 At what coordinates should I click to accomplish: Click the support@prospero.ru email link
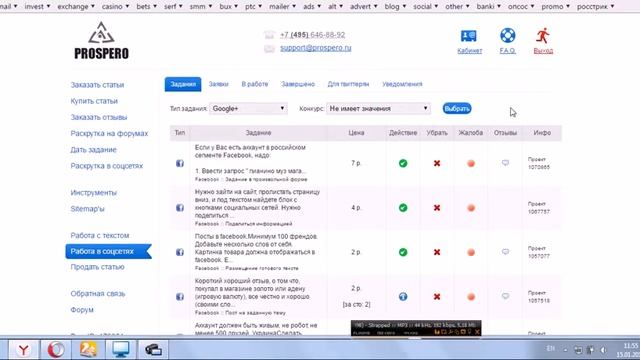click(316, 48)
